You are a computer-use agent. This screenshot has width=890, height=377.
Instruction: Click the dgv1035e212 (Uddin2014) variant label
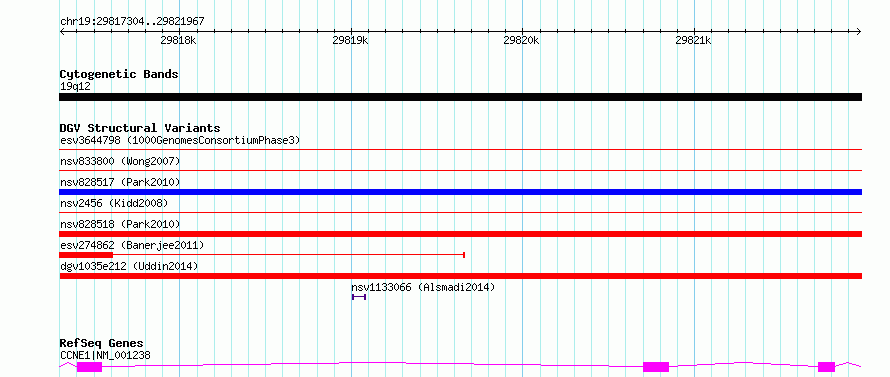129,266
